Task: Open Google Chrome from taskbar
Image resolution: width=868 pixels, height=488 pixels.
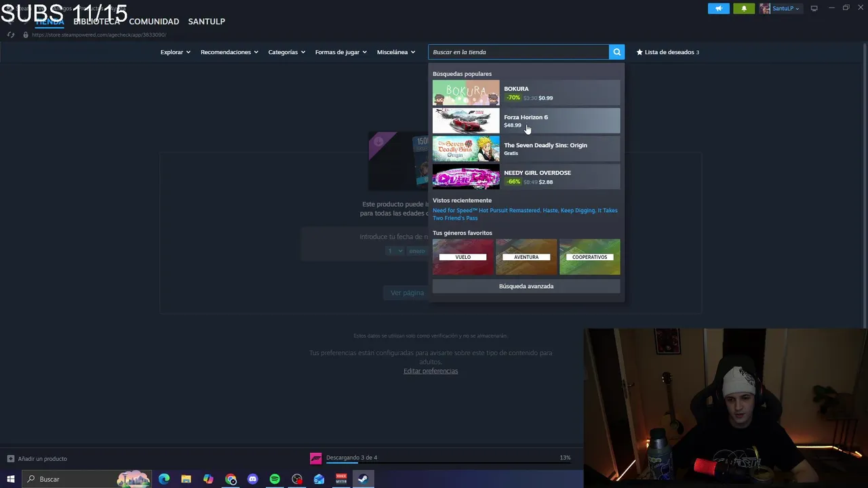Action: coord(231,479)
